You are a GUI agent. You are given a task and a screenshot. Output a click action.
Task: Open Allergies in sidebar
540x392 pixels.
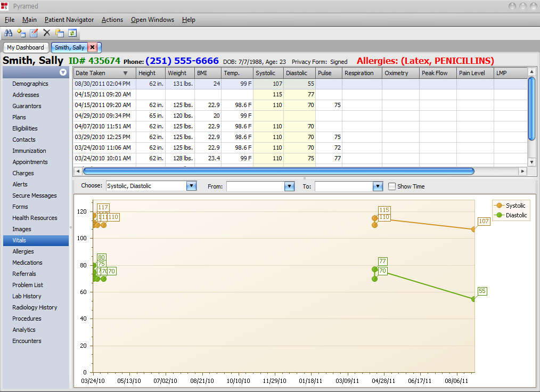point(23,251)
